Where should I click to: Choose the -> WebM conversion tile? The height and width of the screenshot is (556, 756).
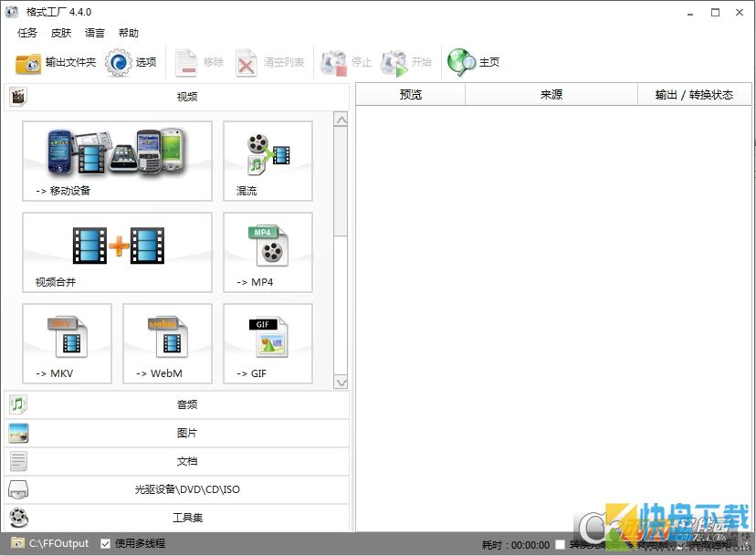[x=167, y=343]
